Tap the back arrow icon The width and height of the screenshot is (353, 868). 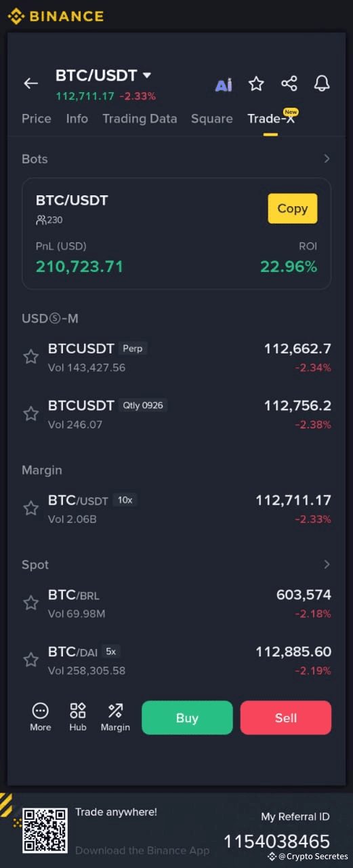point(30,83)
